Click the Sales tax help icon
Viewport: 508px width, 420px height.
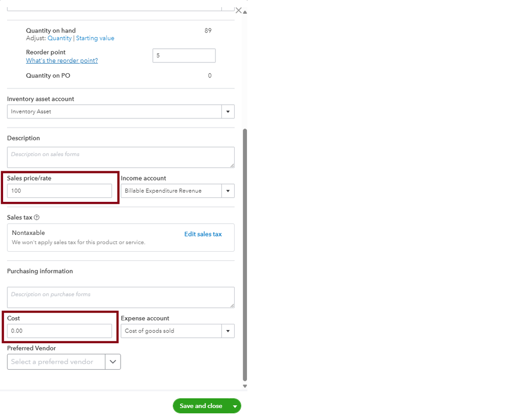tap(37, 218)
